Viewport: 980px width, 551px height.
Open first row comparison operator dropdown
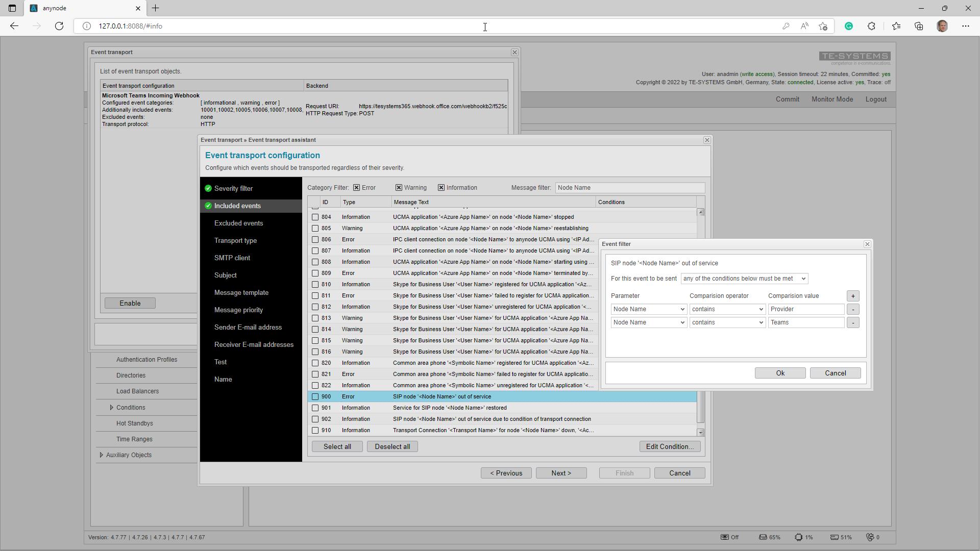(727, 309)
